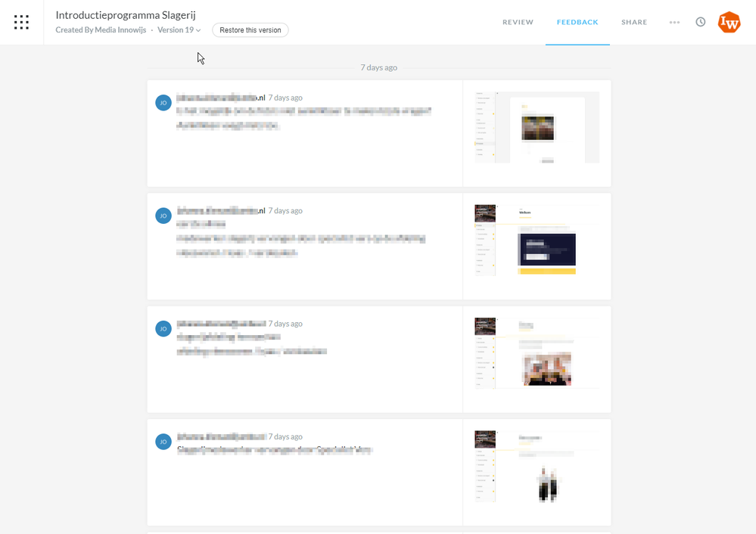This screenshot has width=756, height=534.
Task: Click the Introductieprogramma Slagerij title
Action: point(126,15)
